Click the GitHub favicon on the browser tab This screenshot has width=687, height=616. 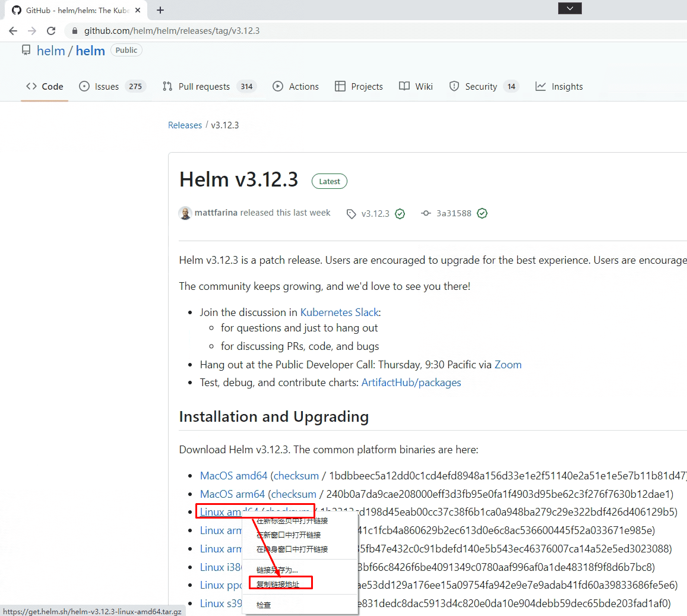[x=17, y=10]
